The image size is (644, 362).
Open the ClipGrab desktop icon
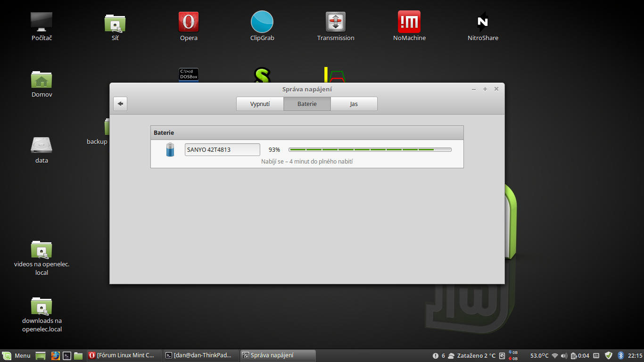[262, 22]
